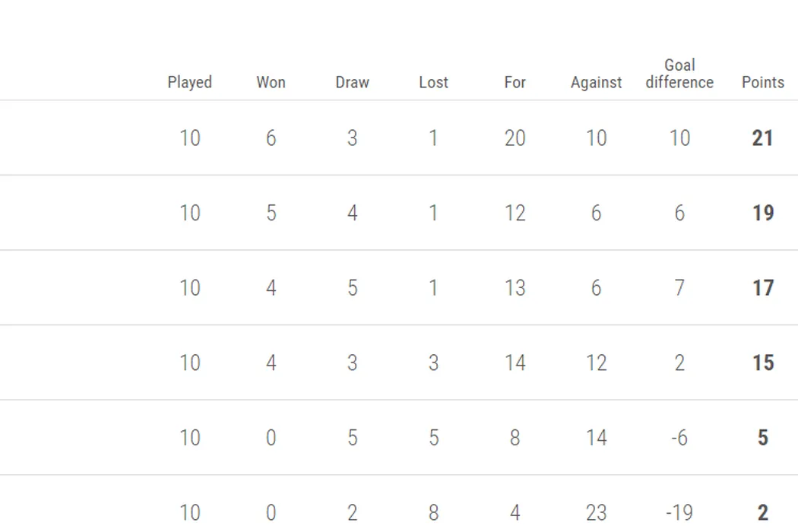Select the For column header

[515, 82]
